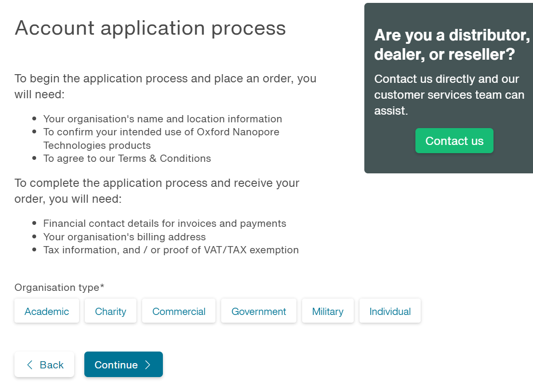Click the customer services assistance text
The width and height of the screenshot is (533, 392).
click(x=449, y=95)
